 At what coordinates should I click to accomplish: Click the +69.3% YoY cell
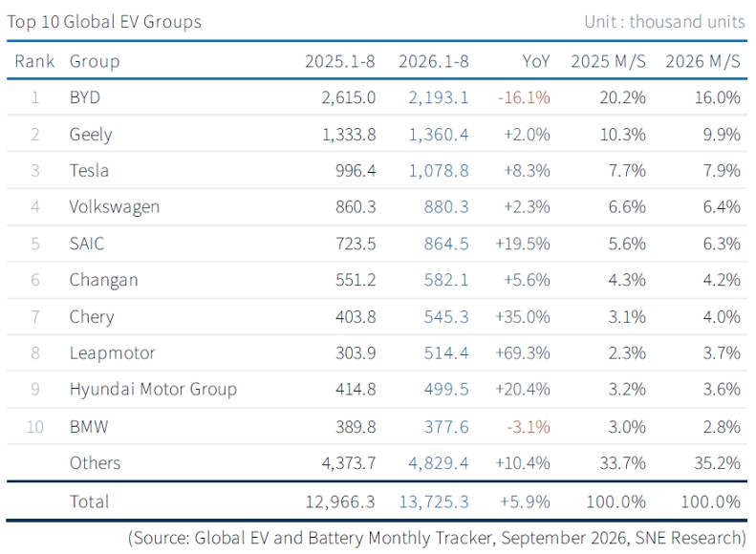coord(523,353)
